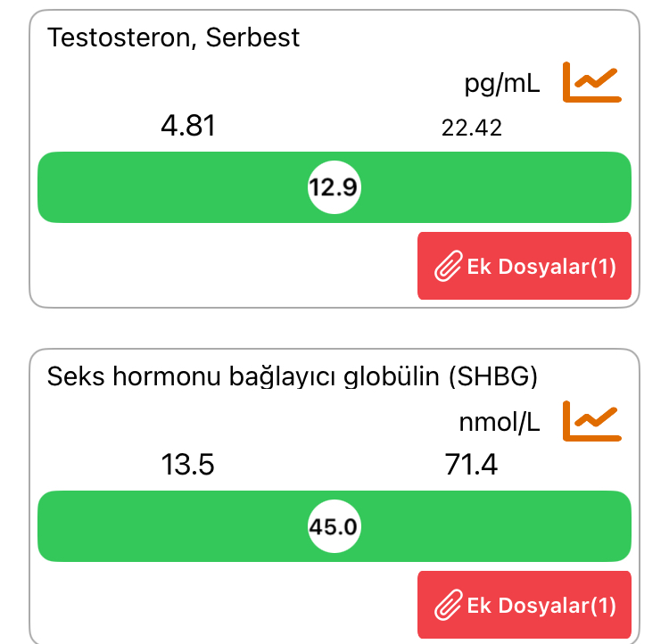This screenshot has height=644, width=669.
Task: Tap the pg/mL unit label
Action: 502,83
